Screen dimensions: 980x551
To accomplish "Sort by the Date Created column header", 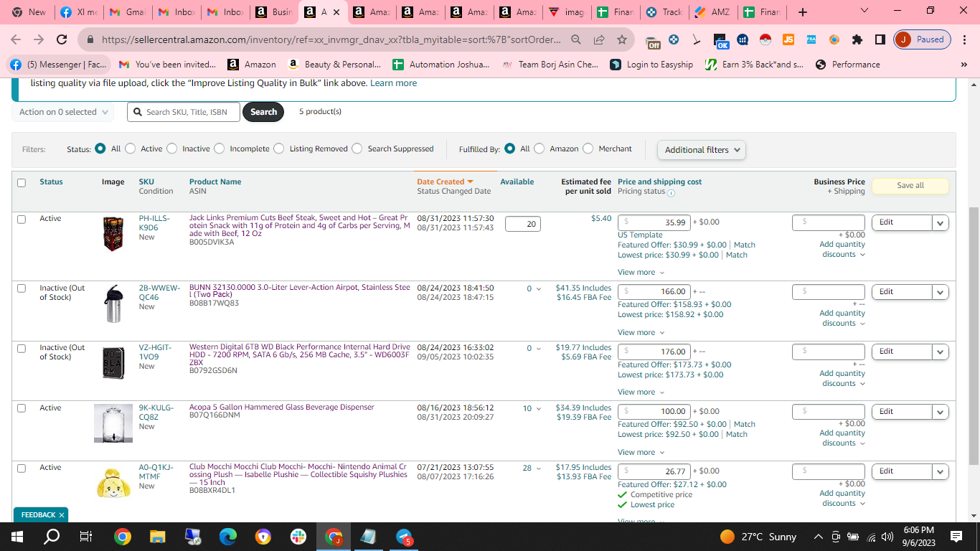I will point(445,182).
